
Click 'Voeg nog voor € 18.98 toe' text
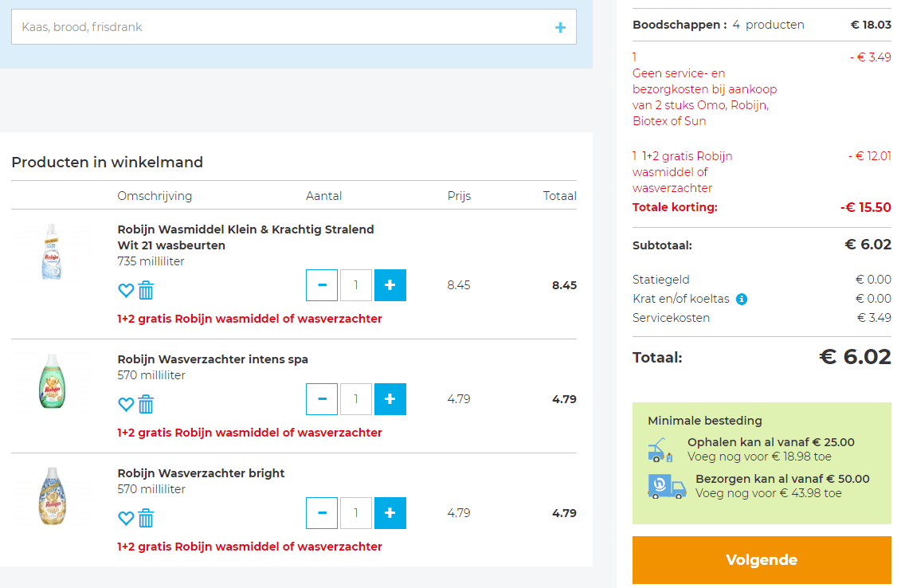point(759,457)
